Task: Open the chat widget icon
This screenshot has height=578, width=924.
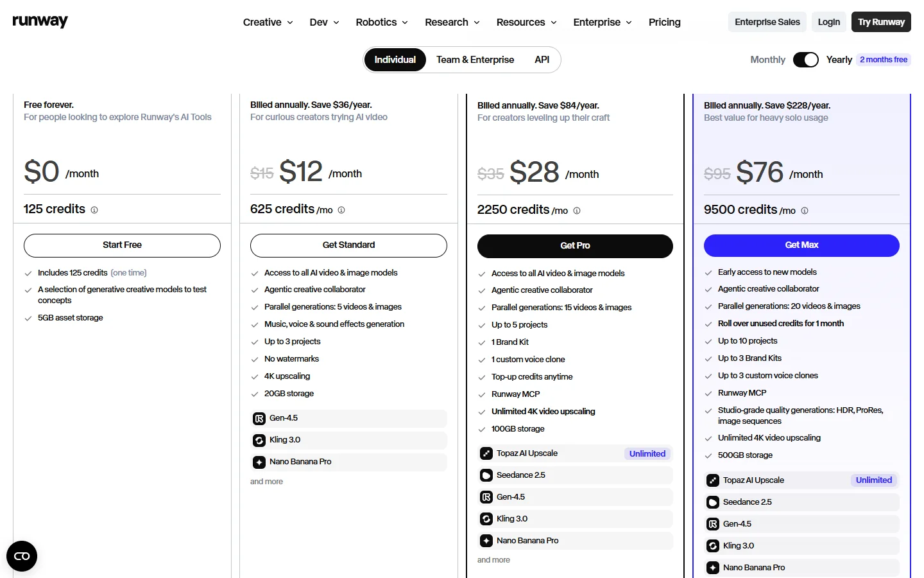Action: click(x=22, y=556)
